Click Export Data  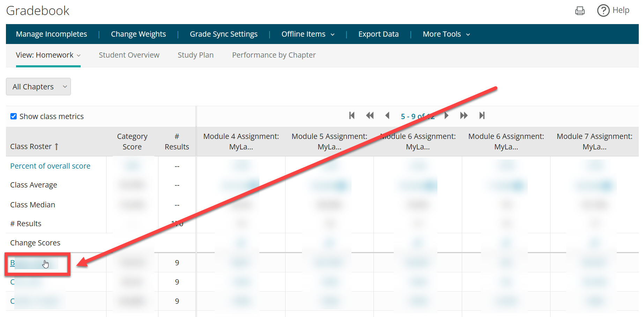pyautogui.click(x=378, y=34)
